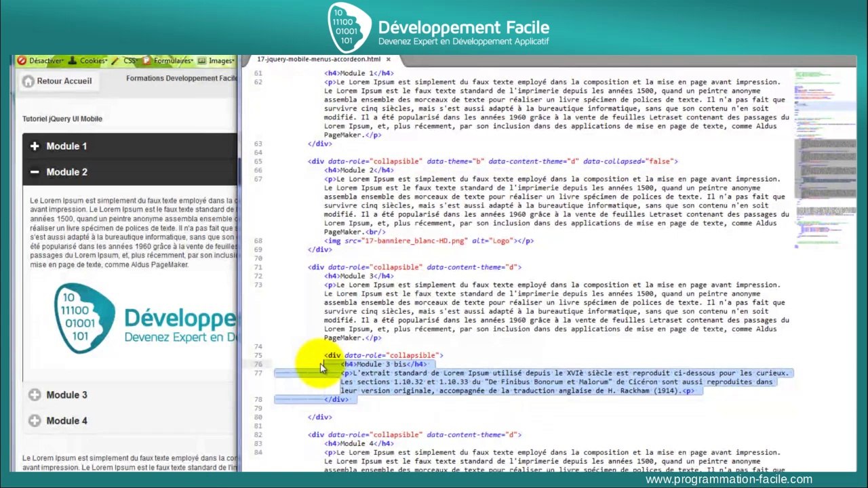Click line number 82 in the gutter
Image resolution: width=868 pixels, height=488 pixels.
point(258,434)
